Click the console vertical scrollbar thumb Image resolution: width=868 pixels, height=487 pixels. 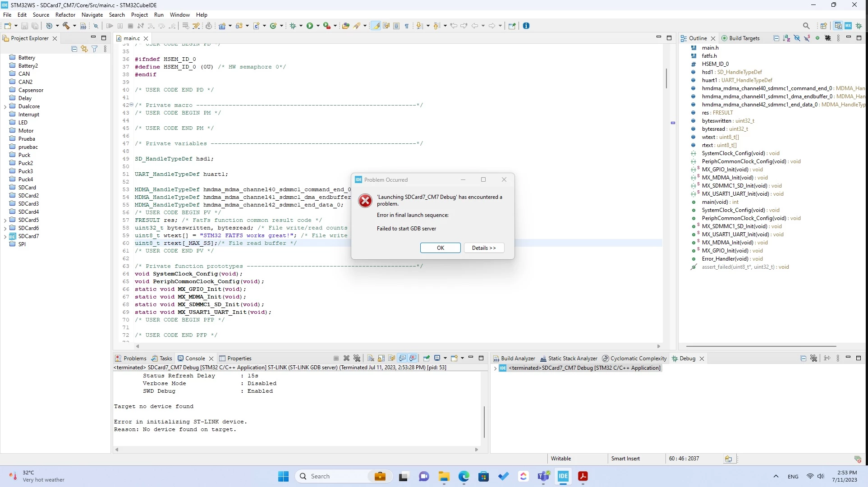pos(484,422)
